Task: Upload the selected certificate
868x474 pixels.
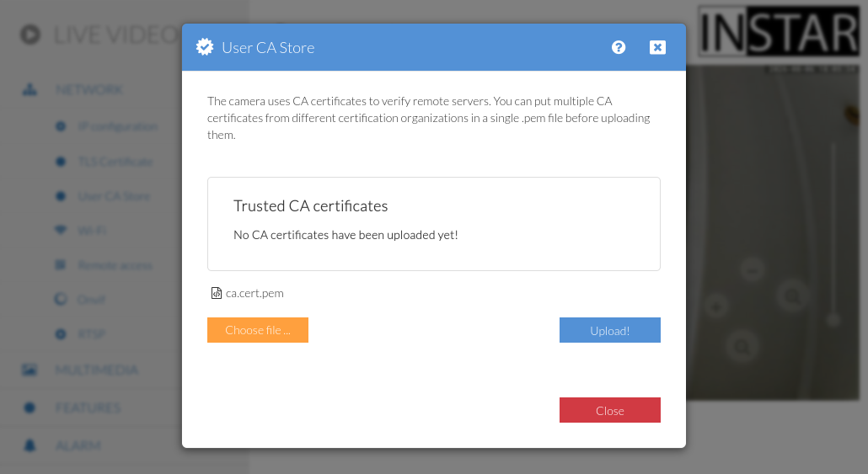Action: pyautogui.click(x=609, y=330)
